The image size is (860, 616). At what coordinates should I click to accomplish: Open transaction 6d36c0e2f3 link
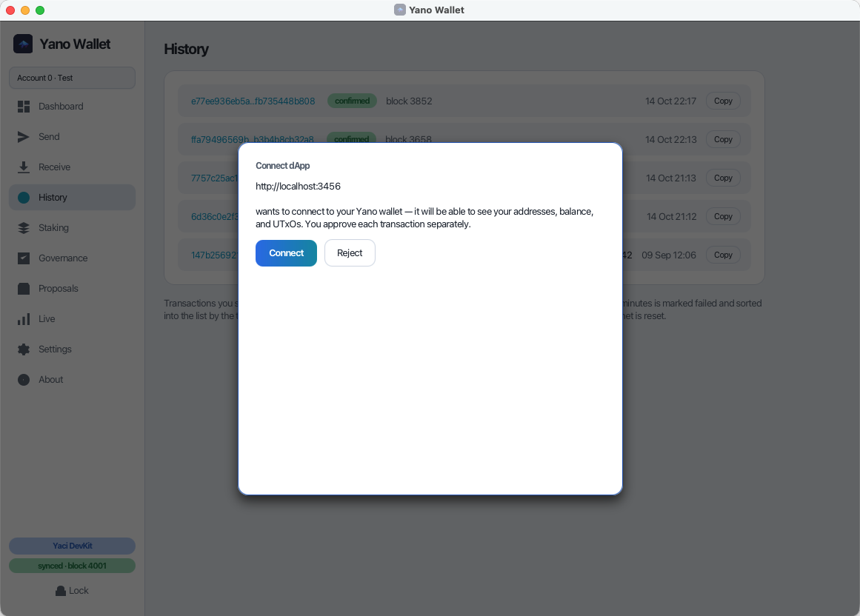click(x=215, y=216)
